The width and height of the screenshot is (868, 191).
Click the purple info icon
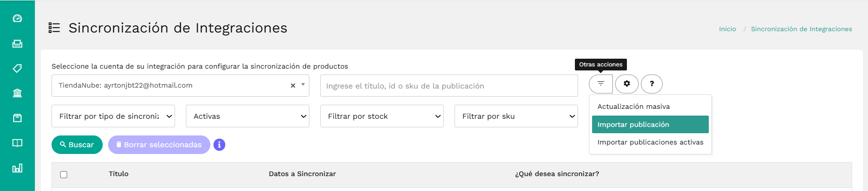(219, 145)
